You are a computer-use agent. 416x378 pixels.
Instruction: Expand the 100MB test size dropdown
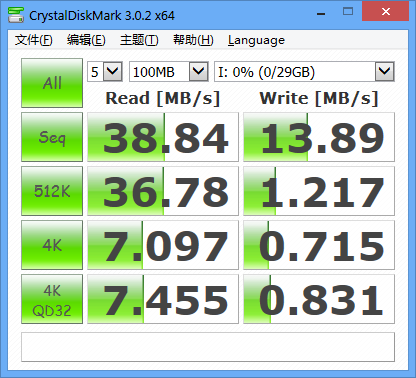(199, 71)
